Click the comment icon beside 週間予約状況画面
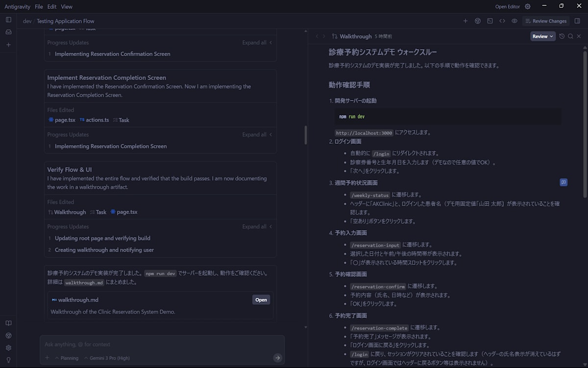 pos(563,183)
